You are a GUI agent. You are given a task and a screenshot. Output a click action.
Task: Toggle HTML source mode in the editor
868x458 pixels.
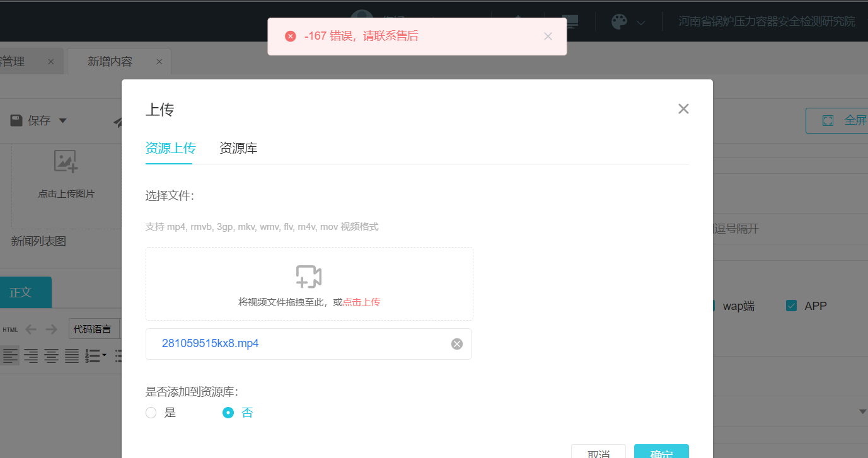tap(10, 329)
